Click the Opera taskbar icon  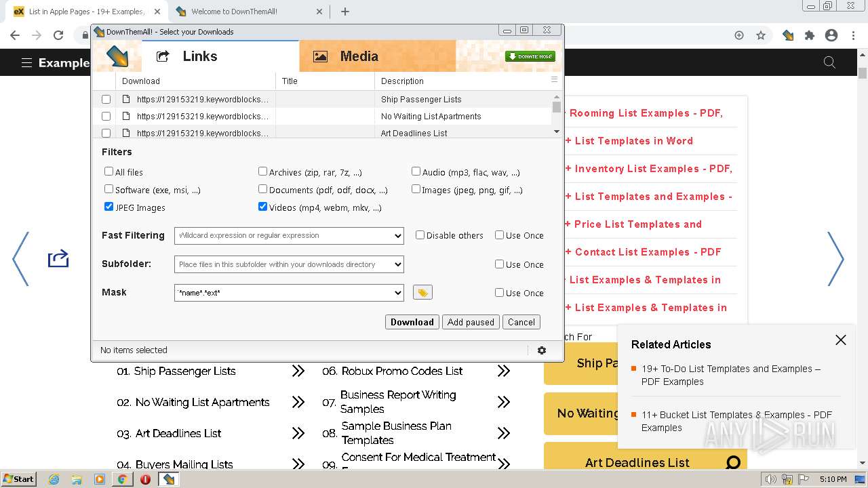point(145,479)
